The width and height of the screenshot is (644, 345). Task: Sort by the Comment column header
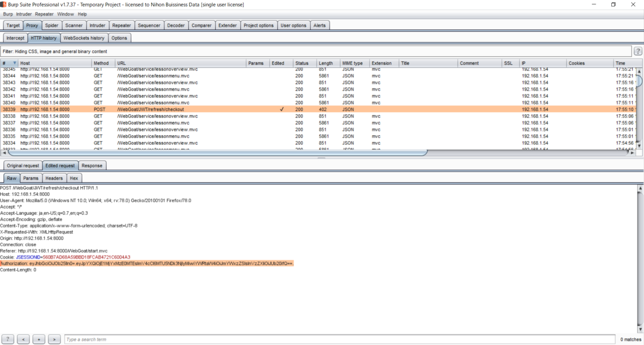point(480,63)
